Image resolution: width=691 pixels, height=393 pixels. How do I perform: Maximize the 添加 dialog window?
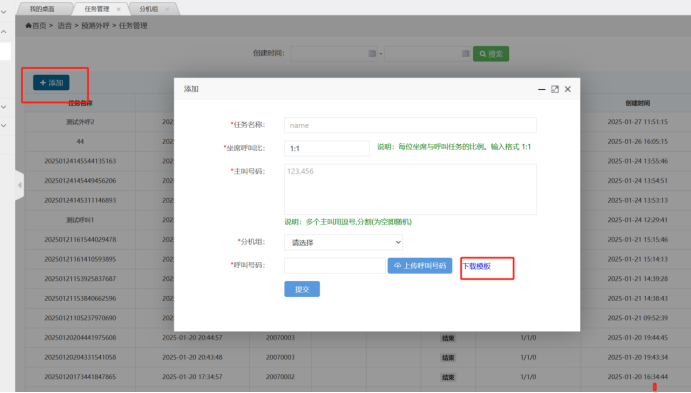coord(555,89)
